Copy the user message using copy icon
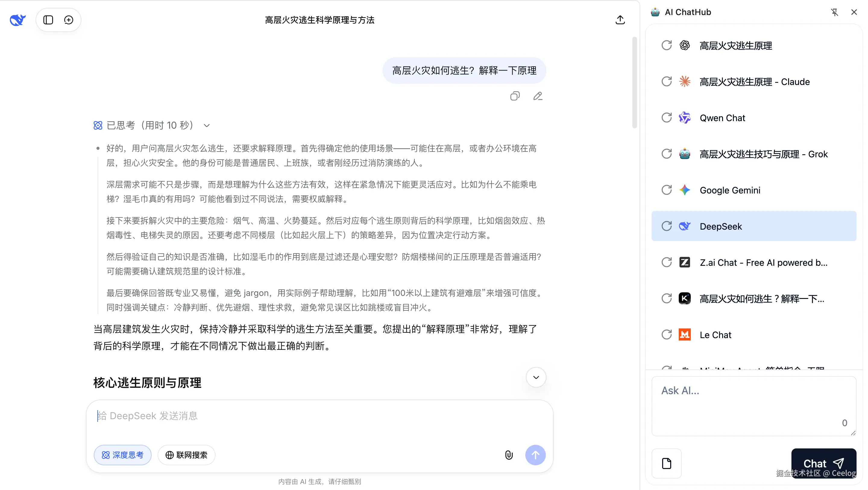Screen dimensions: 868x490 pyautogui.click(x=515, y=96)
